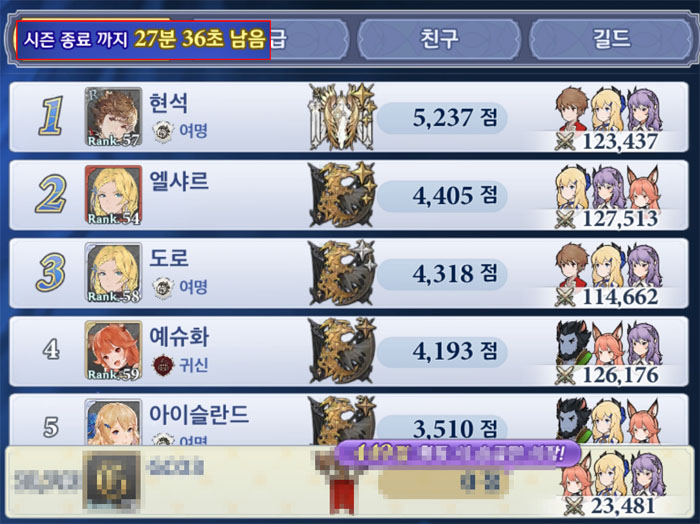700x524 pixels.
Task: Select 아이슬란드's profile avatar
Action: tap(113, 422)
